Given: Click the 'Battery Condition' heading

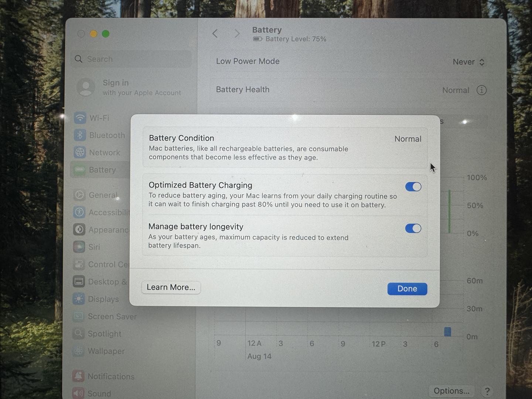Looking at the screenshot, I should [x=181, y=138].
